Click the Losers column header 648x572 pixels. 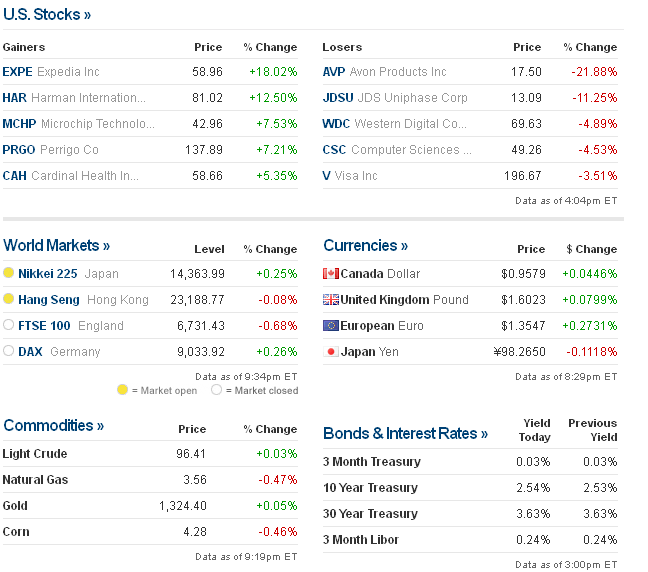point(342,47)
